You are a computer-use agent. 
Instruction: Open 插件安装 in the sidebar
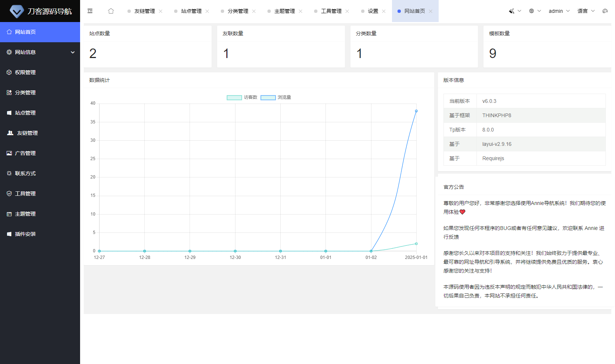pos(26,234)
